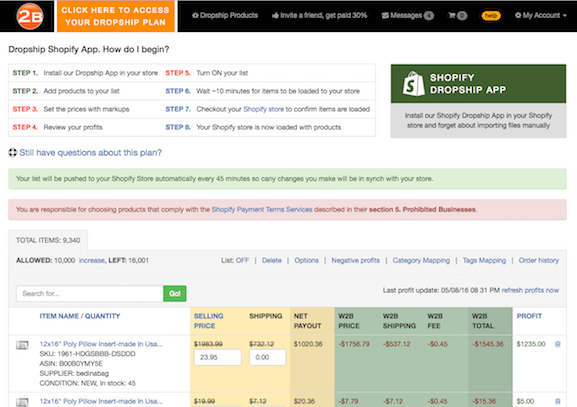
Task: Open Negative profits link
Action: [x=355, y=261]
